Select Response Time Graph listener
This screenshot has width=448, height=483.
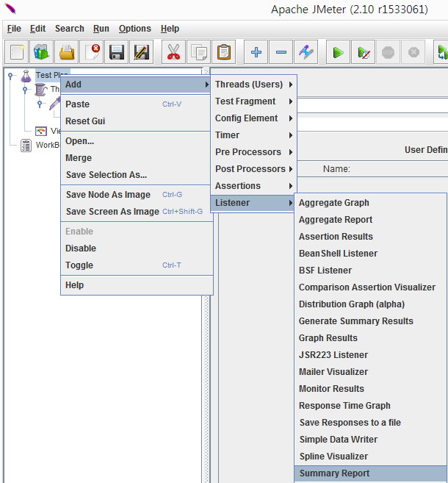pos(370,406)
